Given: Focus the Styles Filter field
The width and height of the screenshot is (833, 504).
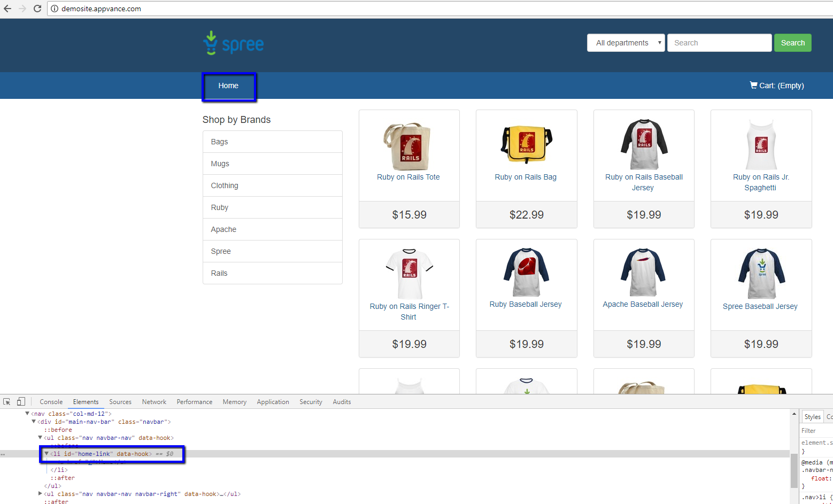Looking at the screenshot, I should [816, 431].
